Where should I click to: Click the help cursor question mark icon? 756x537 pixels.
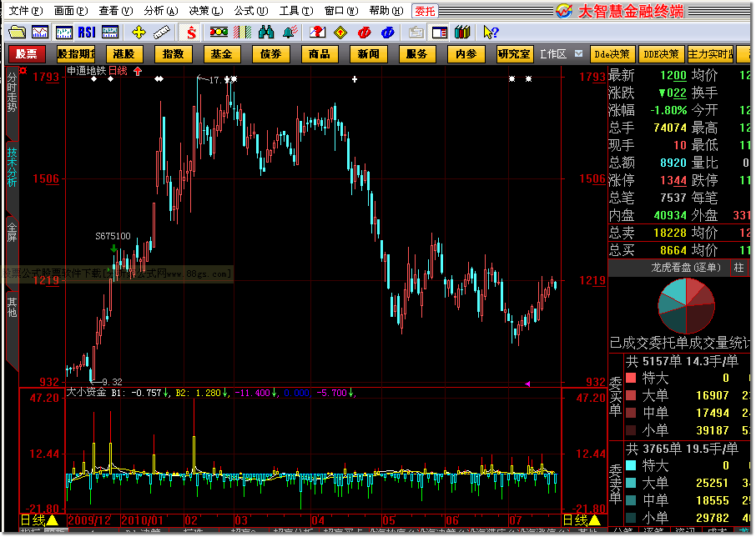(491, 33)
